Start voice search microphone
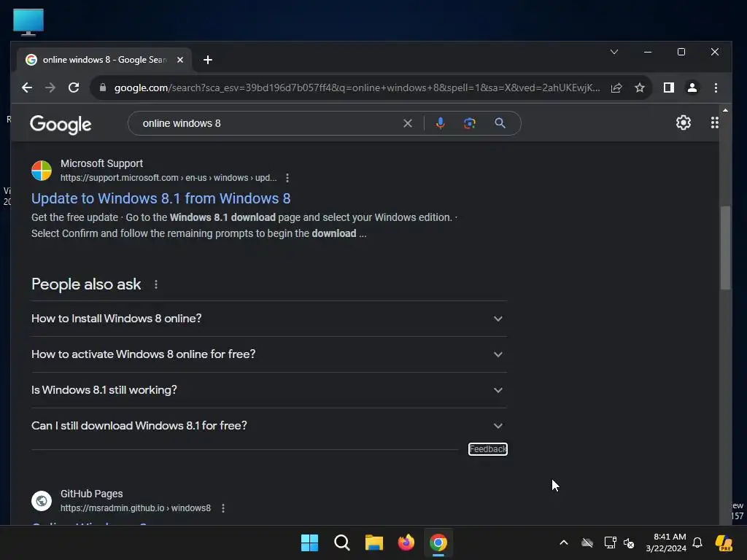The image size is (747, 560). pos(440,123)
